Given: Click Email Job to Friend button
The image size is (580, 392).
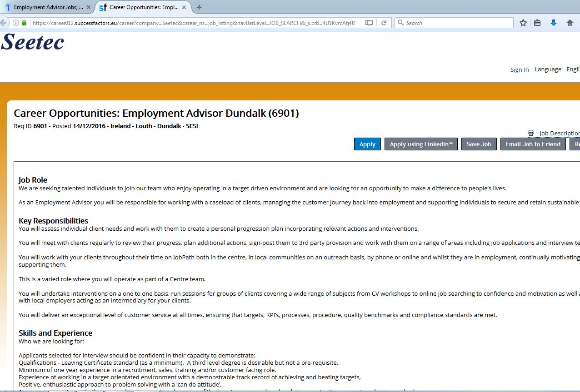Looking at the screenshot, I should tap(533, 144).
